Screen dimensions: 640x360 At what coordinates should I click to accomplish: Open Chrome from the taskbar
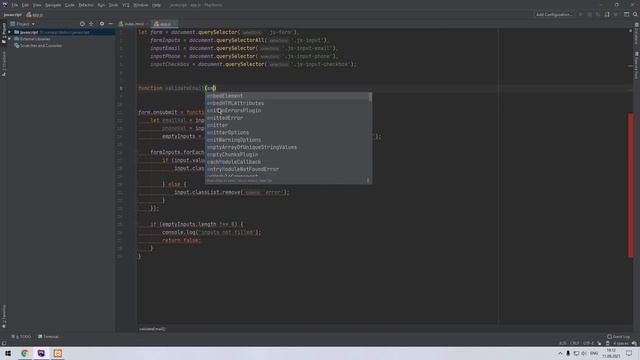click(x=25, y=353)
